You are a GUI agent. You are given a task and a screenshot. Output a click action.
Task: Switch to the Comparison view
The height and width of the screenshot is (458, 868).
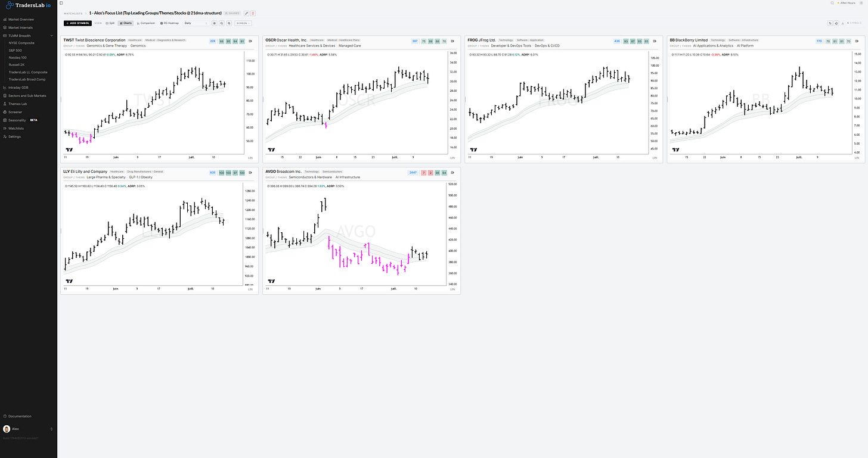pos(146,23)
